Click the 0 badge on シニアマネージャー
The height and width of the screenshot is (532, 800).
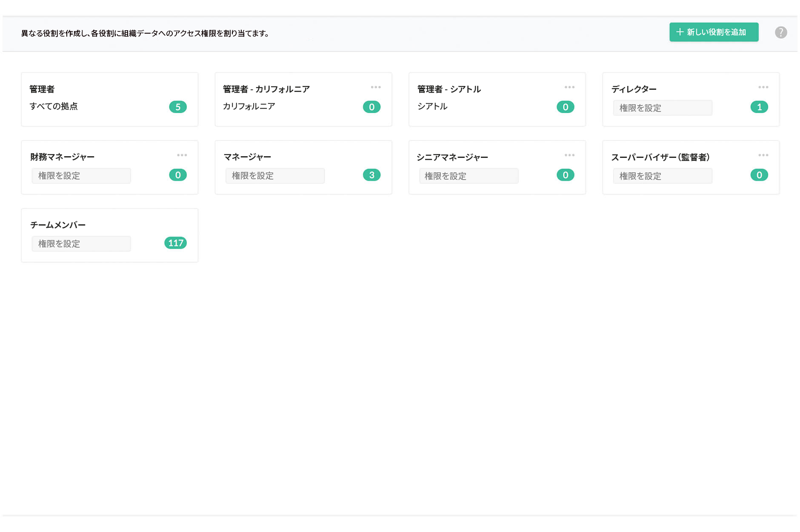point(565,174)
